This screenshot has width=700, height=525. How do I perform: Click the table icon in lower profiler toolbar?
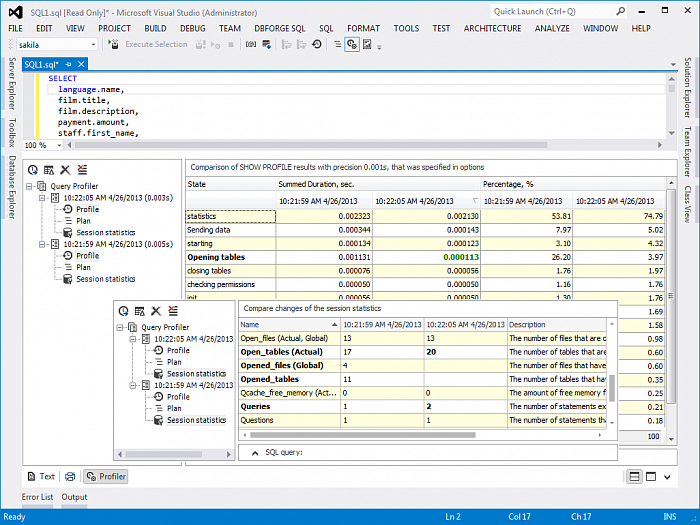139,312
